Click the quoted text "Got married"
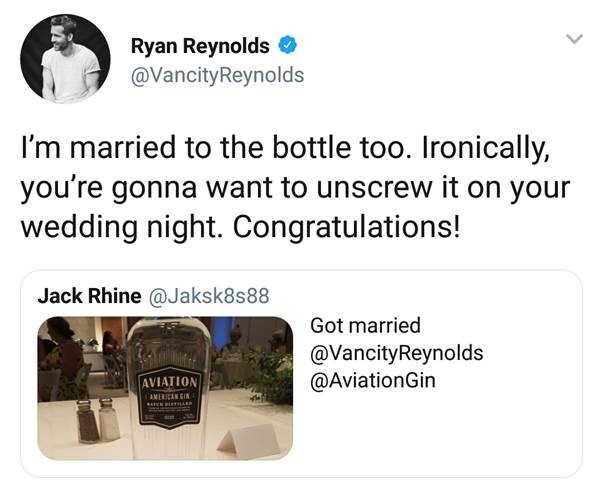The height and width of the screenshot is (499, 603). coord(365,326)
